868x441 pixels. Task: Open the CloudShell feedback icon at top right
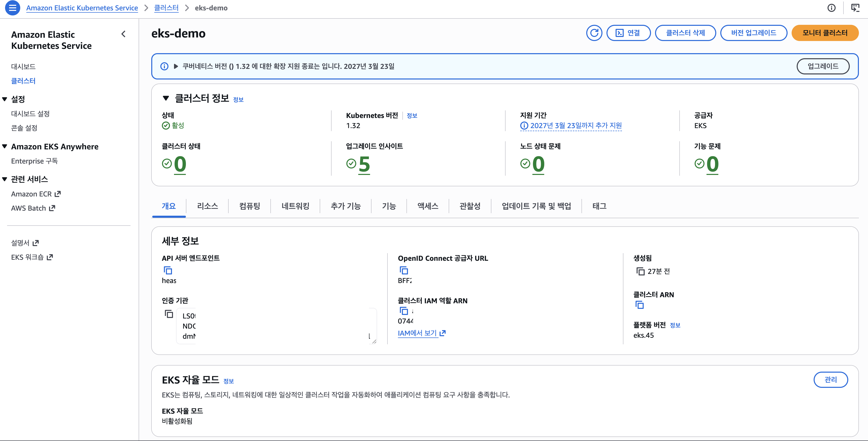(x=855, y=8)
